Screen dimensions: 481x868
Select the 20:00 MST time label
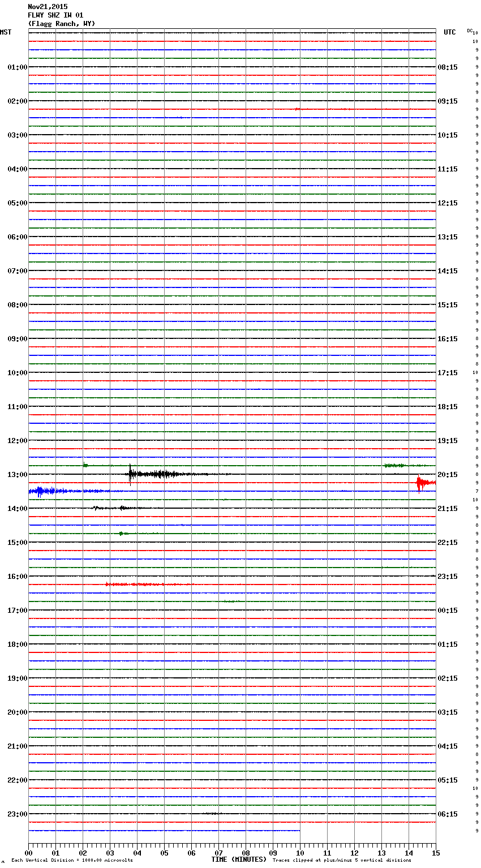pos(17,712)
